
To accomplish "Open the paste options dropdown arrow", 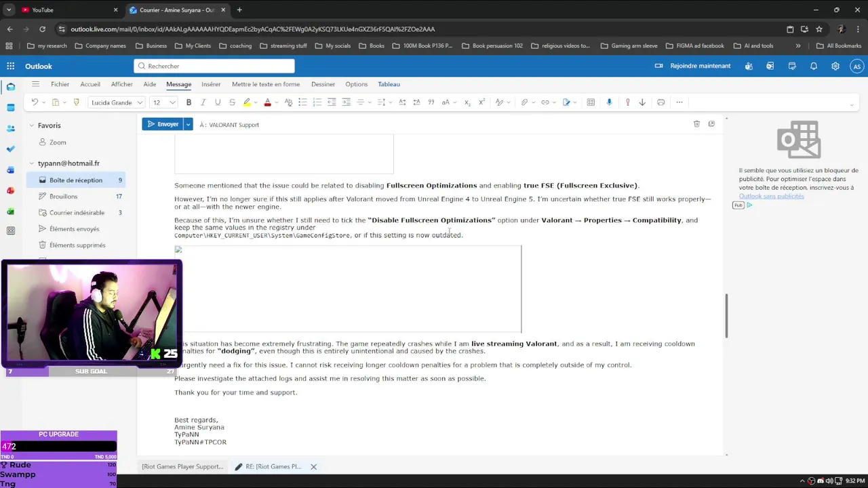I will click(64, 102).
